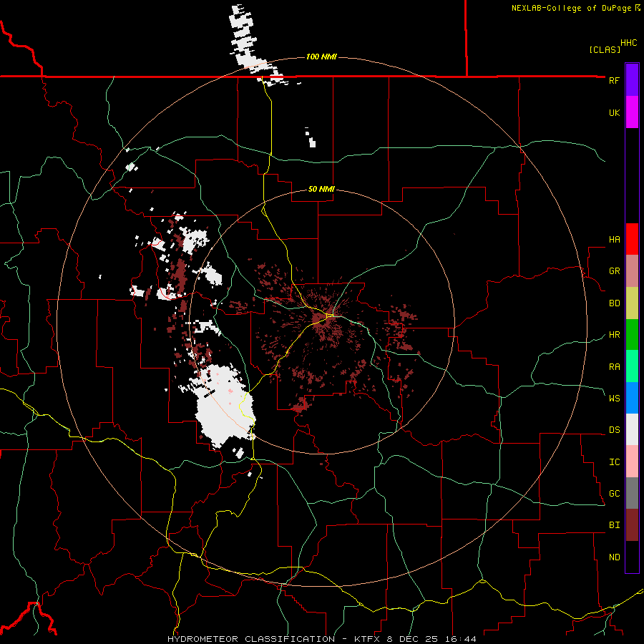Click the HYDROMETEOR CLASSIFICATION caption text

(x=251, y=639)
